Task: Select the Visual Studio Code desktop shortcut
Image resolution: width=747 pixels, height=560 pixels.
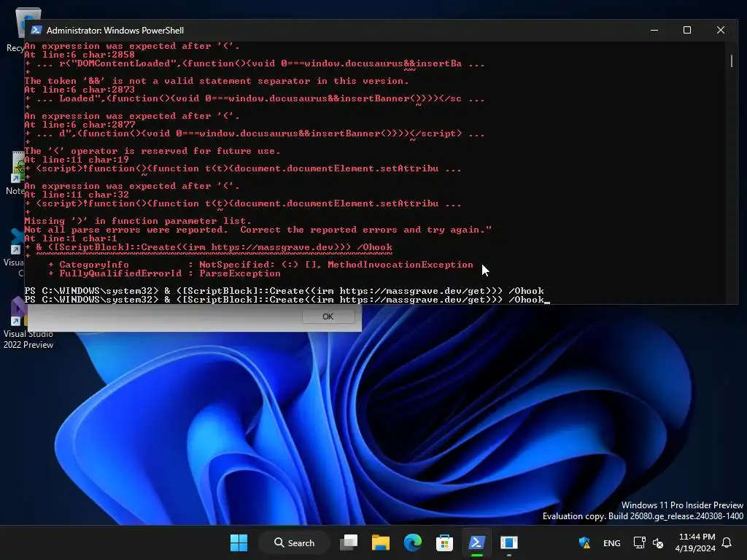Action: pos(15,252)
